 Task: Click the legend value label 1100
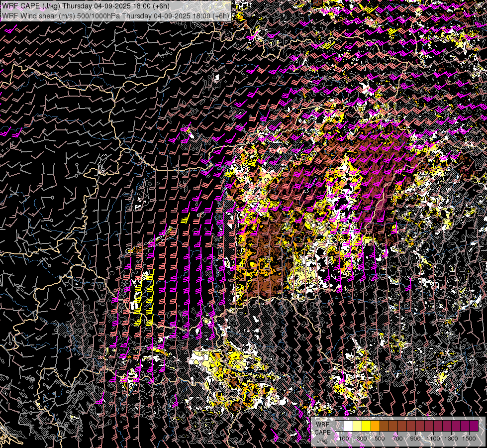pos(433,439)
